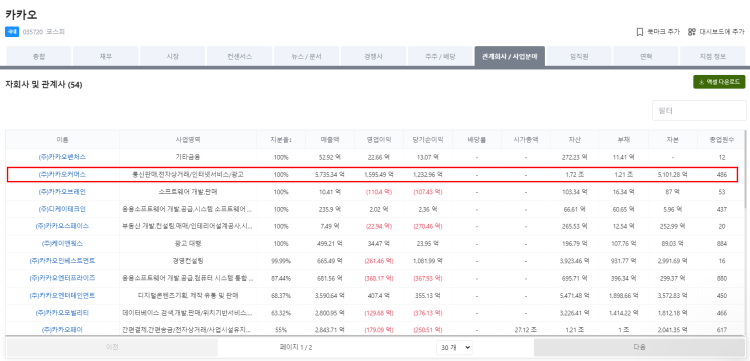Switch to the 경쟁사 tab

[x=373, y=56]
